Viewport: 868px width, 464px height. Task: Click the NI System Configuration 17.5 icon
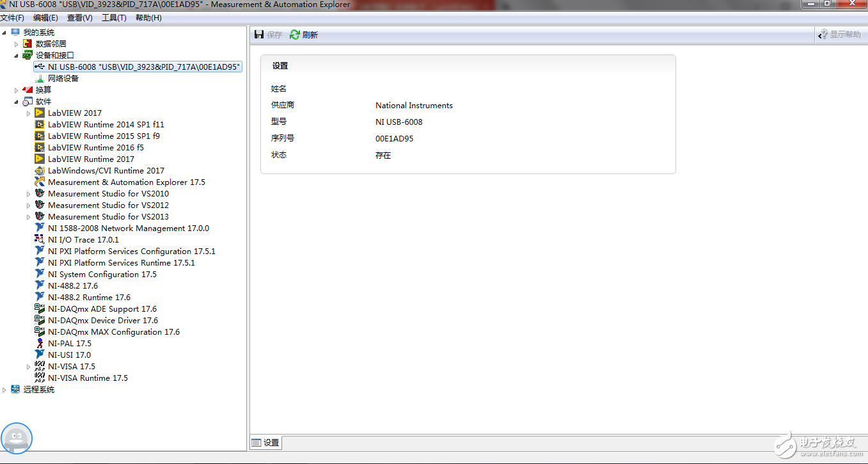[x=40, y=275]
